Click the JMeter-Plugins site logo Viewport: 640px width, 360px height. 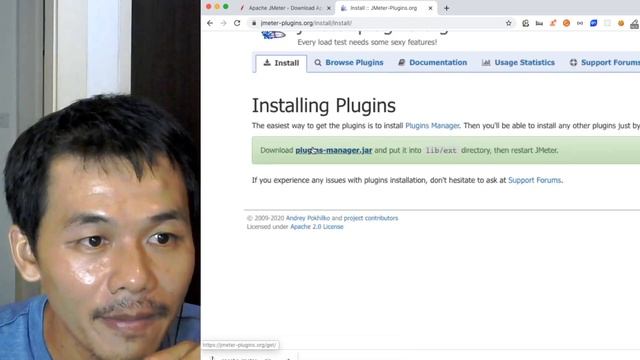pos(273,35)
